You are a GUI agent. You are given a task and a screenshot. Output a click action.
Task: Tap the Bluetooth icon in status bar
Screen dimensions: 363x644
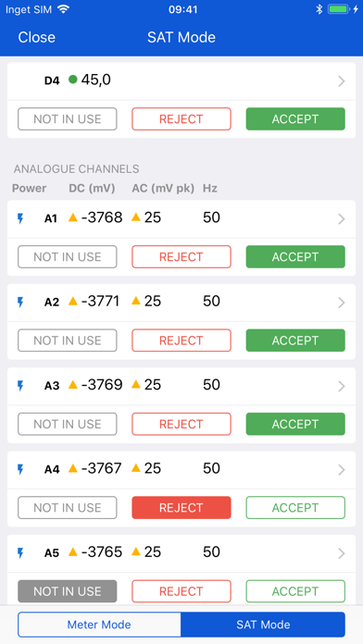(x=319, y=9)
